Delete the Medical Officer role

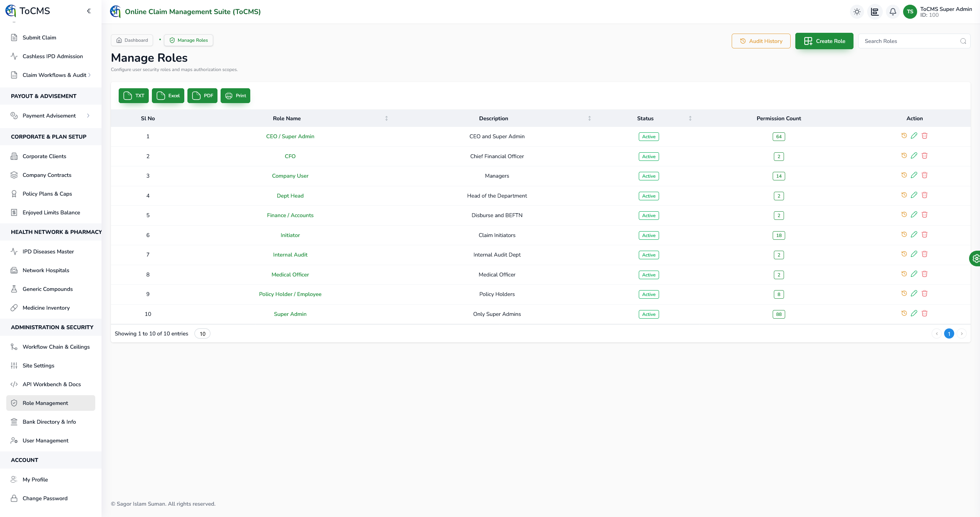[x=925, y=274]
